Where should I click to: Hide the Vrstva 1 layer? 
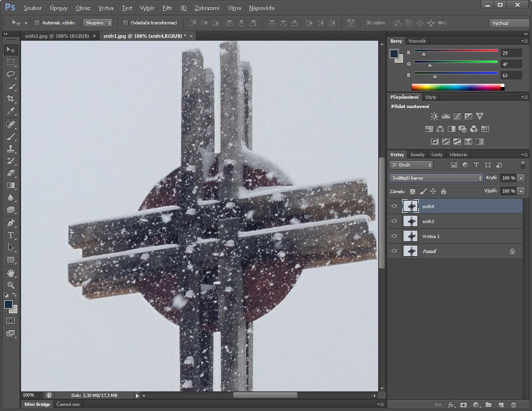coord(394,236)
